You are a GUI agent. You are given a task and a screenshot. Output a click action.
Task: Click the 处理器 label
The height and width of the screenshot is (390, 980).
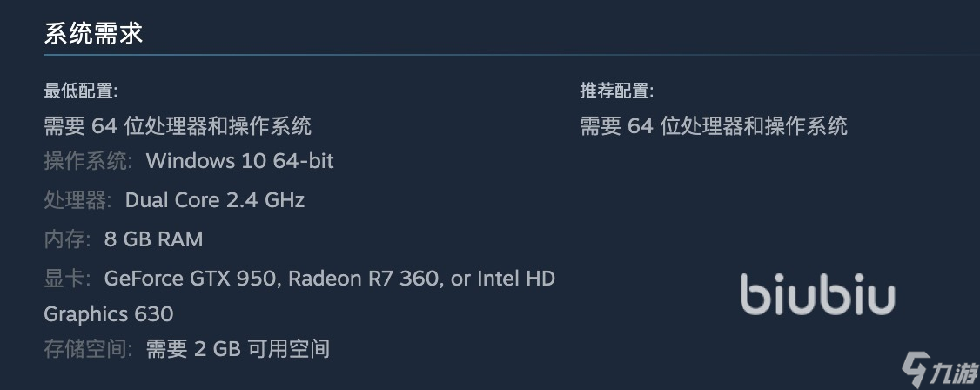[x=77, y=200]
